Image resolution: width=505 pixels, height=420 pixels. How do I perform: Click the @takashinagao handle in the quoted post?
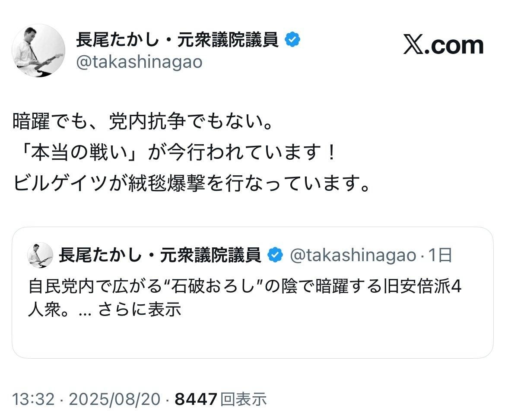pyautogui.click(x=353, y=255)
